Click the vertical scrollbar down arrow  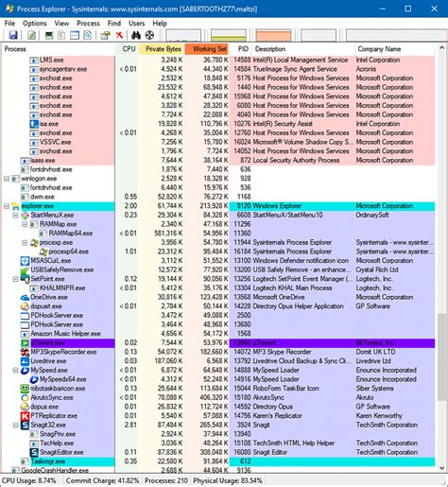pyautogui.click(x=441, y=468)
